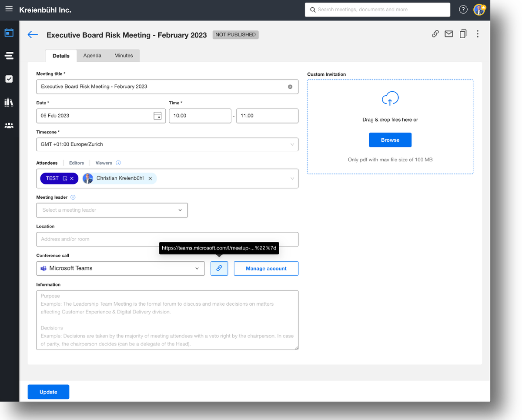Switch to the Agenda tab
Viewport: 522px width, 420px height.
coord(92,56)
